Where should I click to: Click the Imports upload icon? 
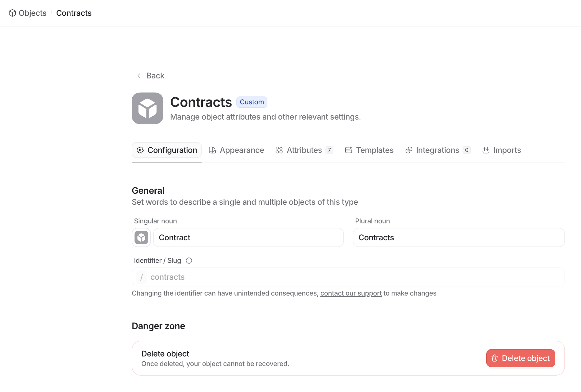click(486, 150)
